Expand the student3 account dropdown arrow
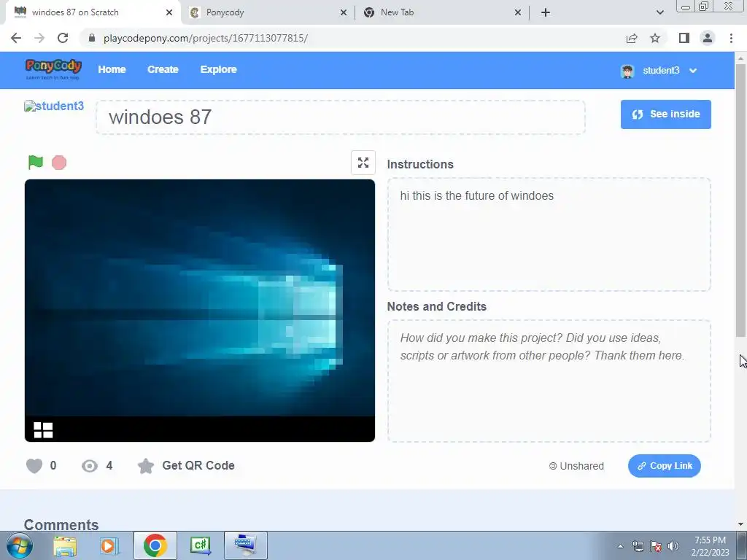 pyautogui.click(x=693, y=71)
